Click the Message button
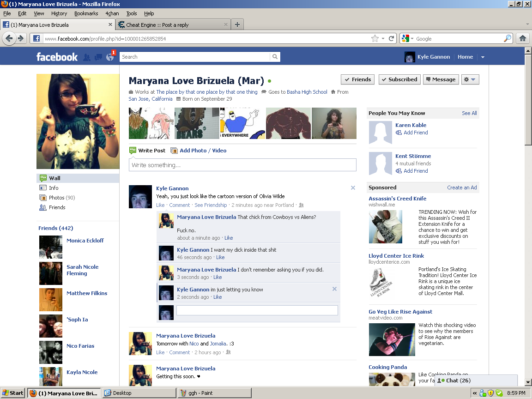 click(441, 79)
